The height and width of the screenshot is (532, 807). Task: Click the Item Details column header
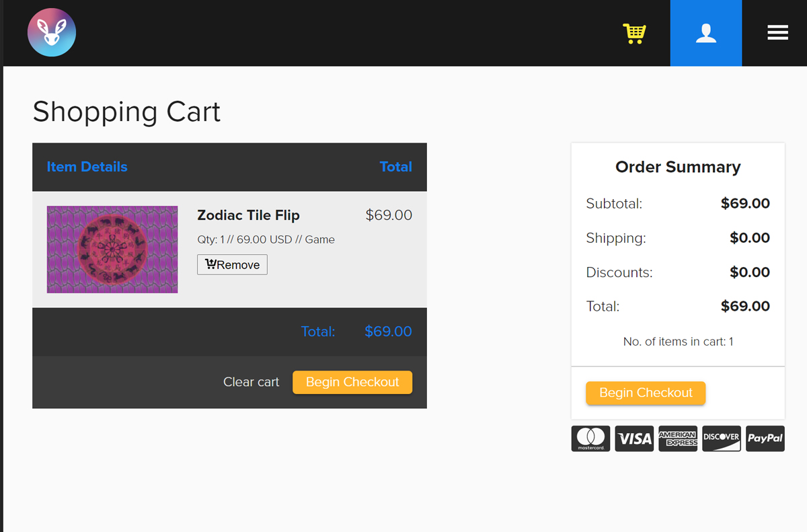pyautogui.click(x=87, y=167)
